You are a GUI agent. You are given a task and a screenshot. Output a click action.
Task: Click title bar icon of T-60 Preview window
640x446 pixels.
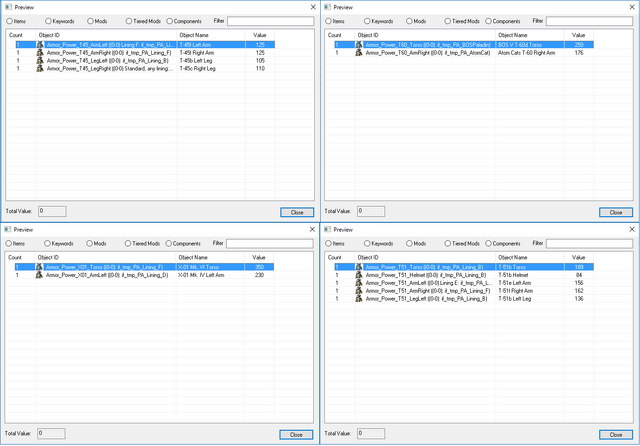[327, 7]
